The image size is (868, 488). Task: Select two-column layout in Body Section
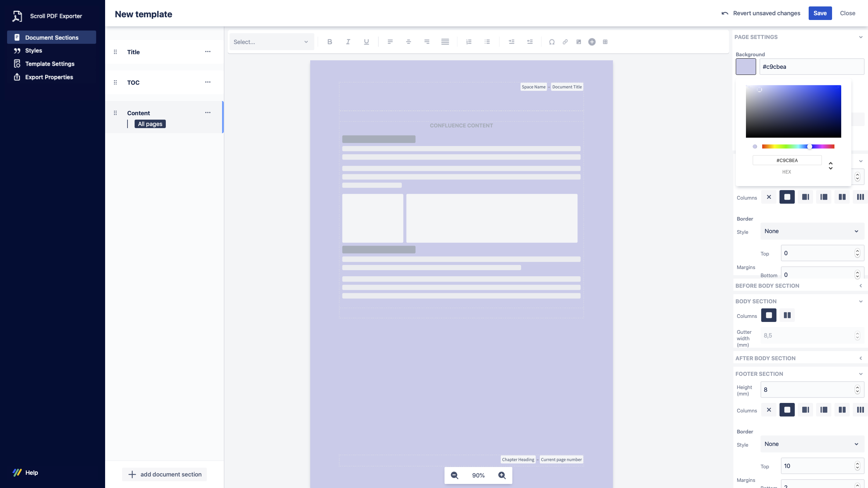click(x=787, y=315)
